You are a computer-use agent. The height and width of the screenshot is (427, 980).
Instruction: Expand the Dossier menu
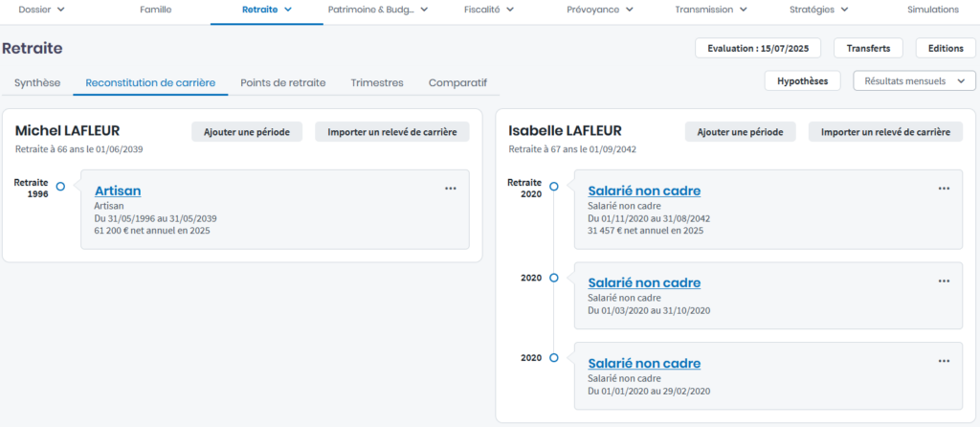pyautogui.click(x=41, y=10)
